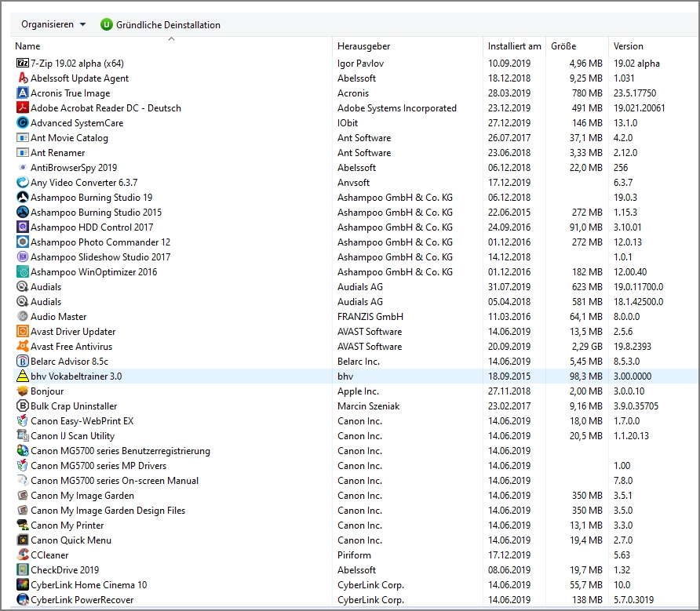Viewport: 700px width, 611px height.
Task: Click publisher Apple Inc.
Action: click(x=358, y=391)
